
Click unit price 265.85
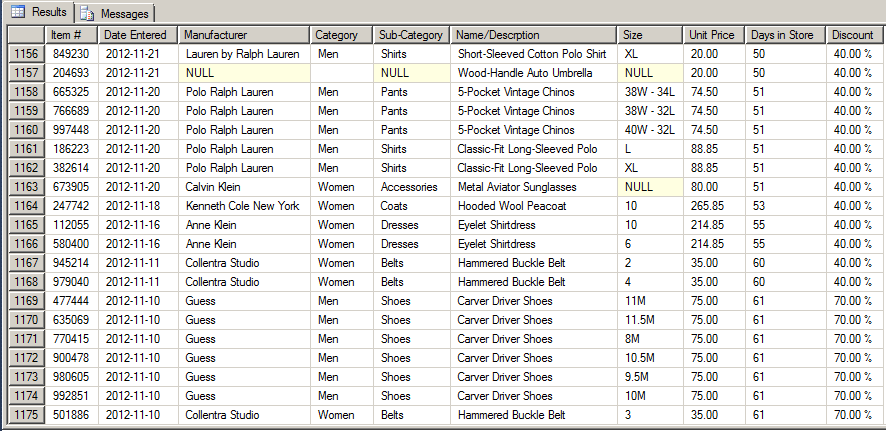tap(714, 206)
